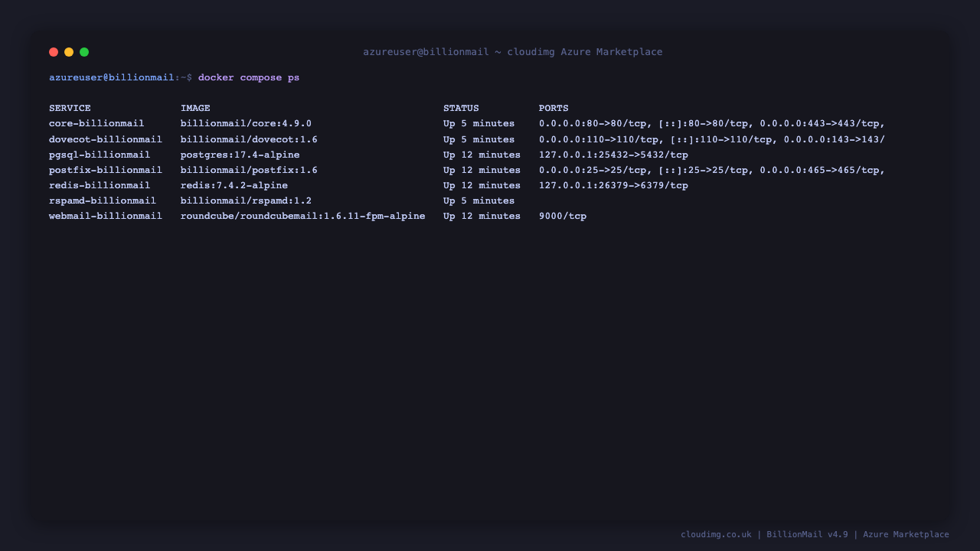The image size is (980, 551).
Task: Click ports text of the core-billionmail row
Action: click(x=712, y=123)
